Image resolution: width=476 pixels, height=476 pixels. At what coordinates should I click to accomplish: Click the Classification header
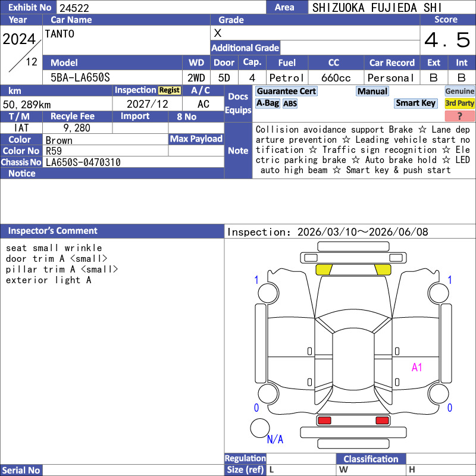point(371,459)
